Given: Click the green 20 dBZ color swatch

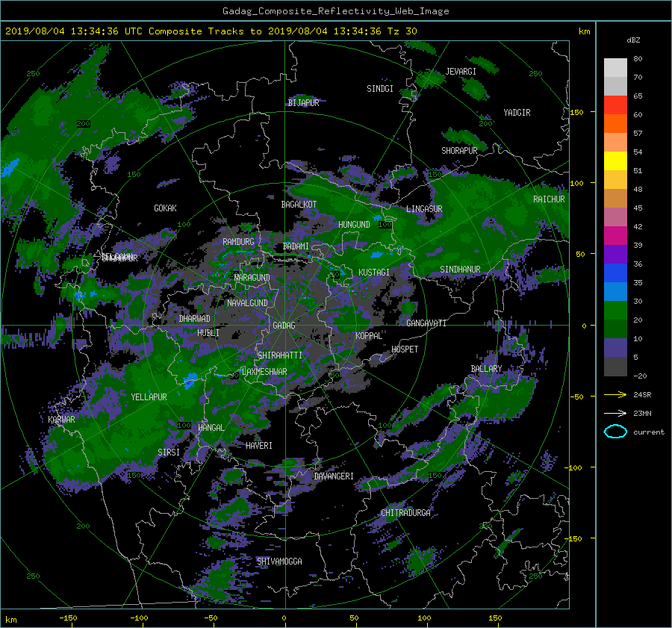Looking at the screenshot, I should (x=615, y=311).
